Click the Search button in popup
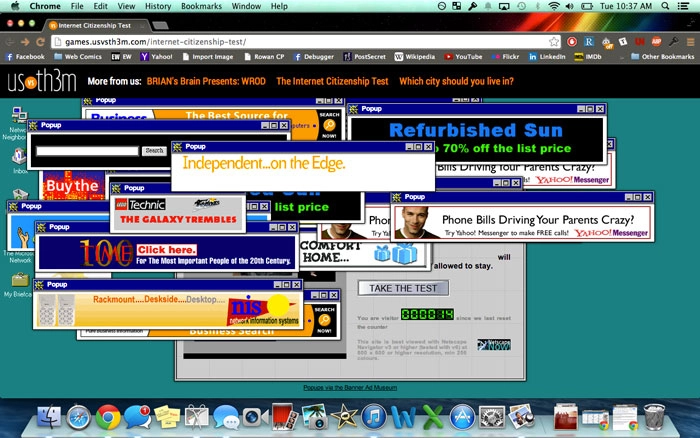The image size is (700, 438). pos(154,151)
